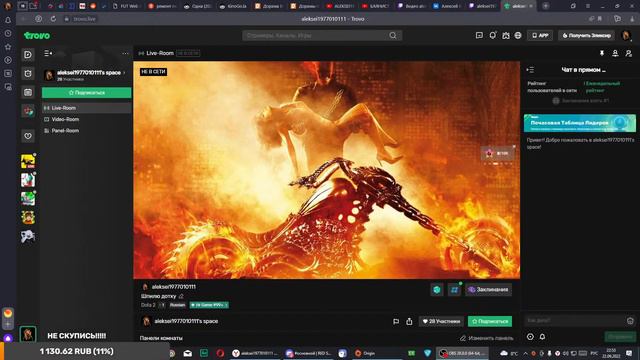Screen dimensions: 640x360
Task: Open the viewers list icon above chat
Action: (615, 53)
